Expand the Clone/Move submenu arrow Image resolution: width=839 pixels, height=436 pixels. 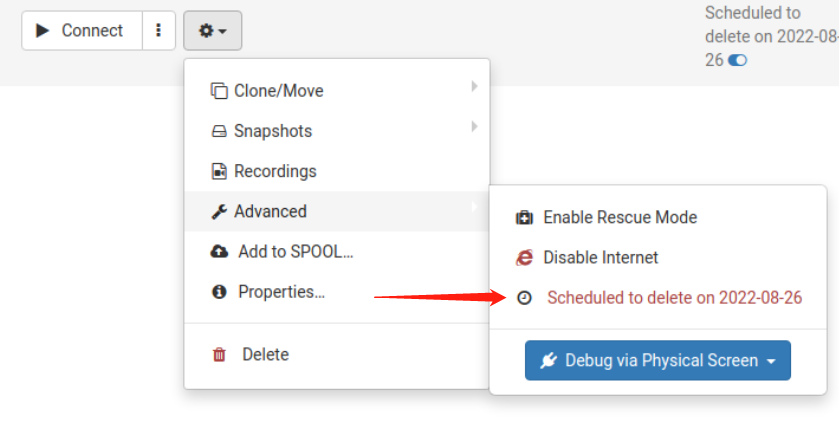(x=474, y=86)
